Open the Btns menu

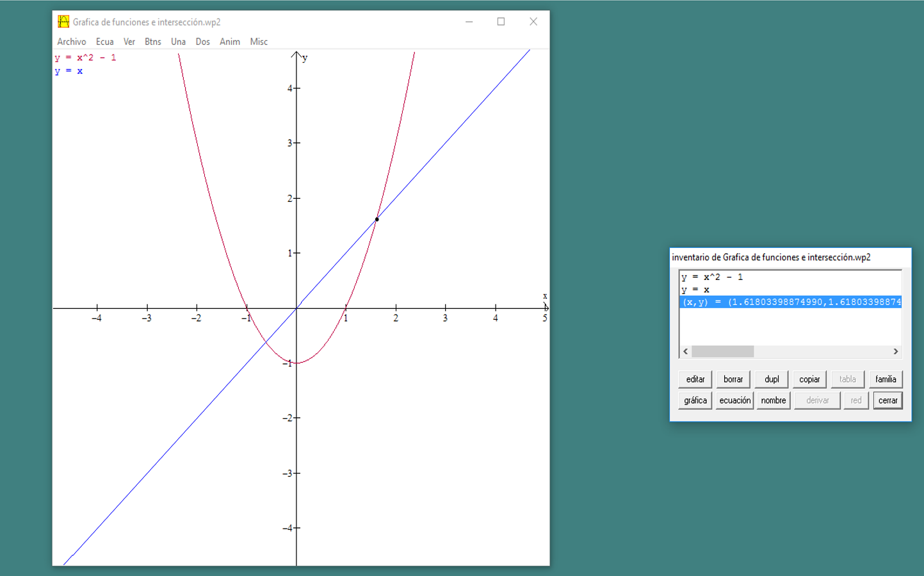[153, 41]
